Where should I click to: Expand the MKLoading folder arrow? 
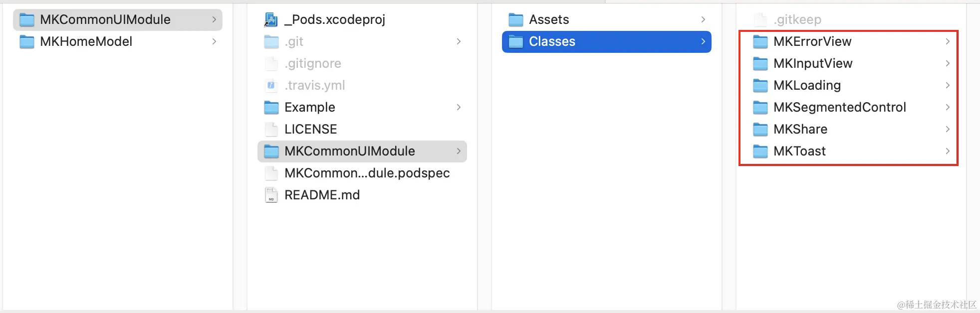947,85
